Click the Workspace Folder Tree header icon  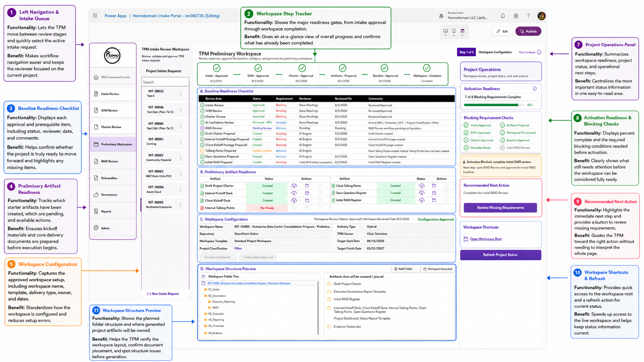point(203,277)
